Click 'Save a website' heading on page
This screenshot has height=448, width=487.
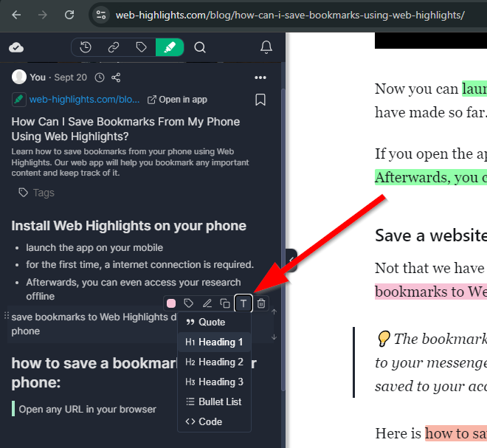tap(431, 235)
